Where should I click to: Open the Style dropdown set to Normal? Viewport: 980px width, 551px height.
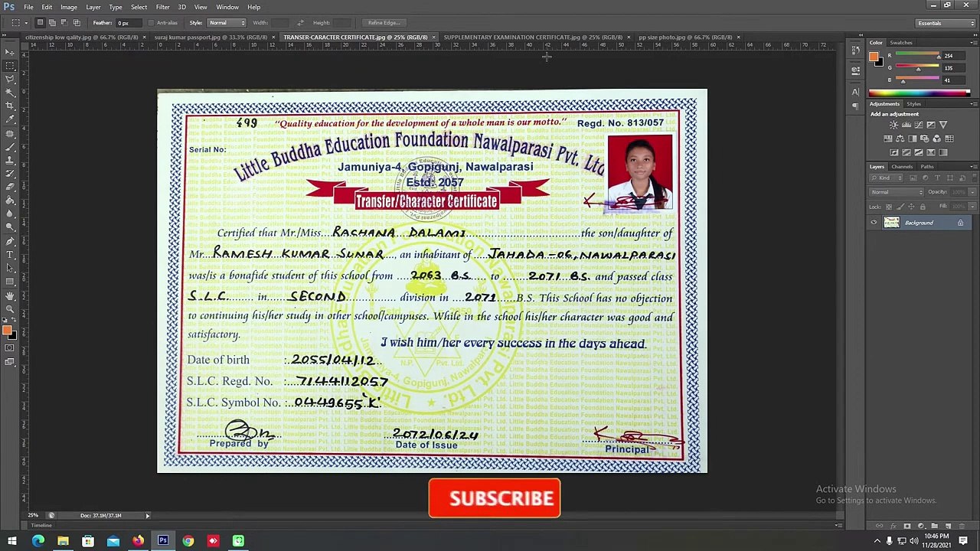pyautogui.click(x=227, y=23)
